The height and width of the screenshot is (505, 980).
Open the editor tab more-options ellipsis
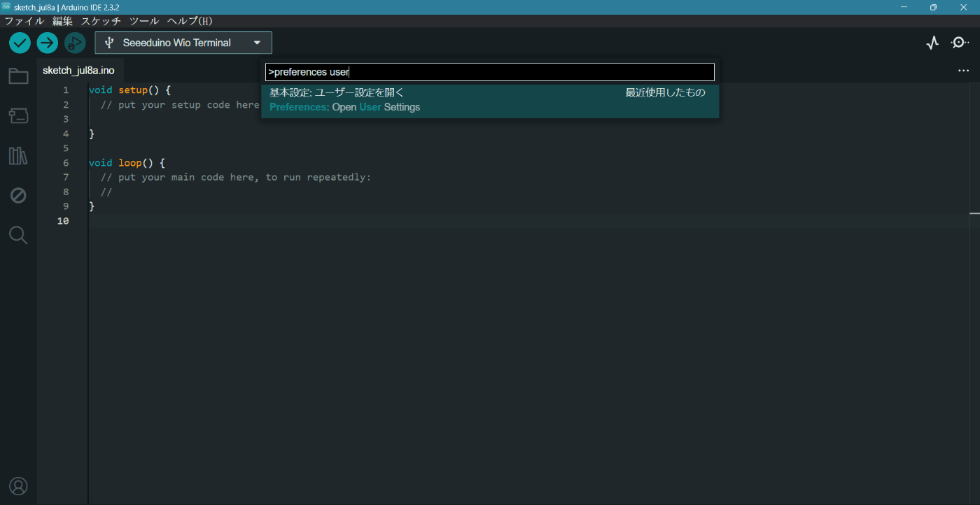coord(964,71)
